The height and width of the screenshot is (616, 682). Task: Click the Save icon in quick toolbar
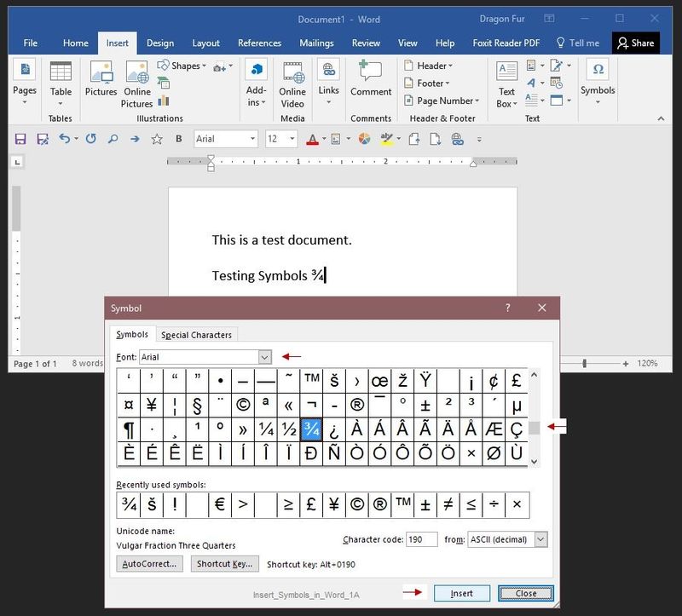coord(20,139)
